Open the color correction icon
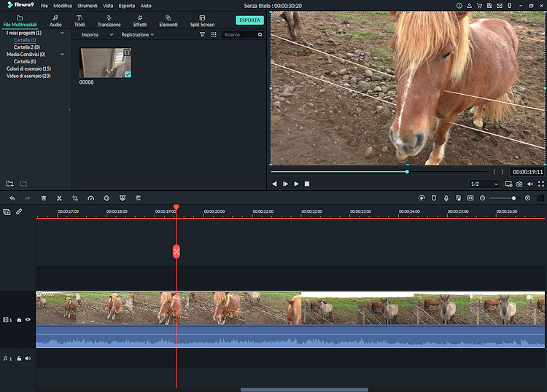This screenshot has width=547, height=392. click(106, 198)
